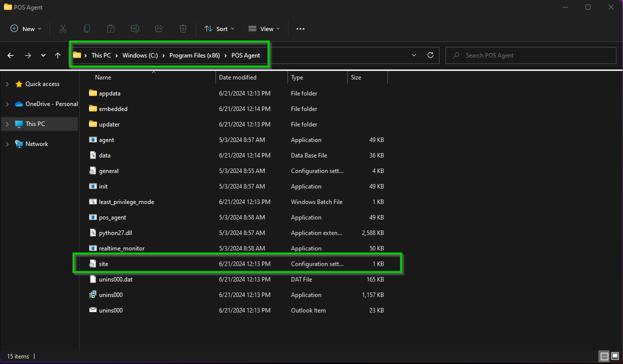Open the View dropdown menu

[264, 29]
